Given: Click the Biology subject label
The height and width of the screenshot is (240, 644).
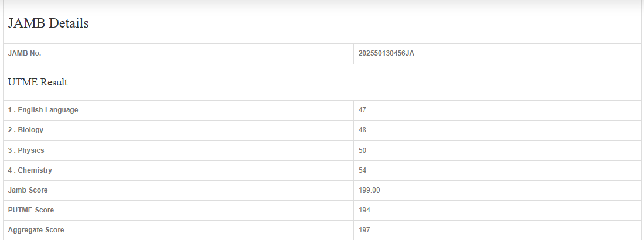Looking at the screenshot, I should click(x=26, y=130).
